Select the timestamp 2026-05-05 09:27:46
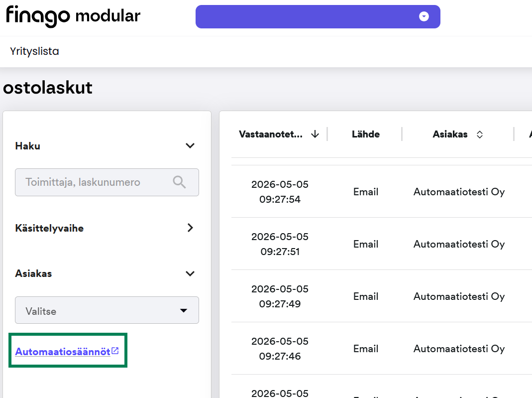532x398 pixels. (x=280, y=348)
